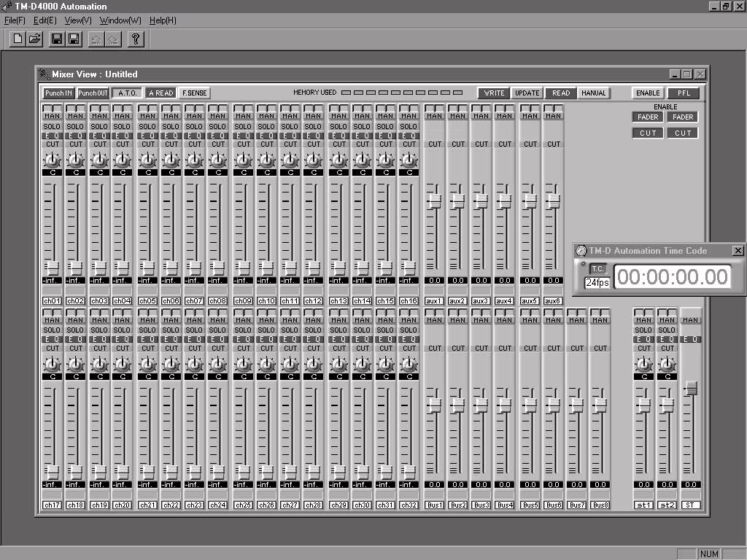Open the File menu

(15, 20)
